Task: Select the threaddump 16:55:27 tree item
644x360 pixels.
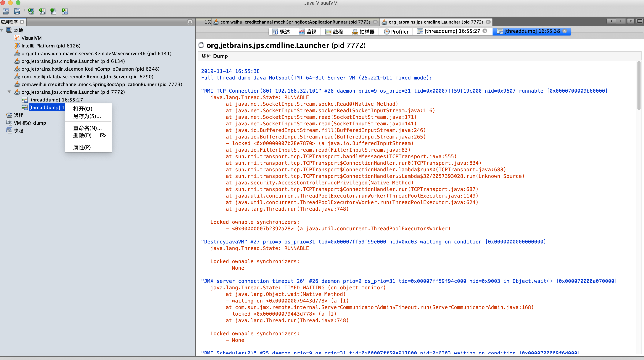Action: (56, 100)
